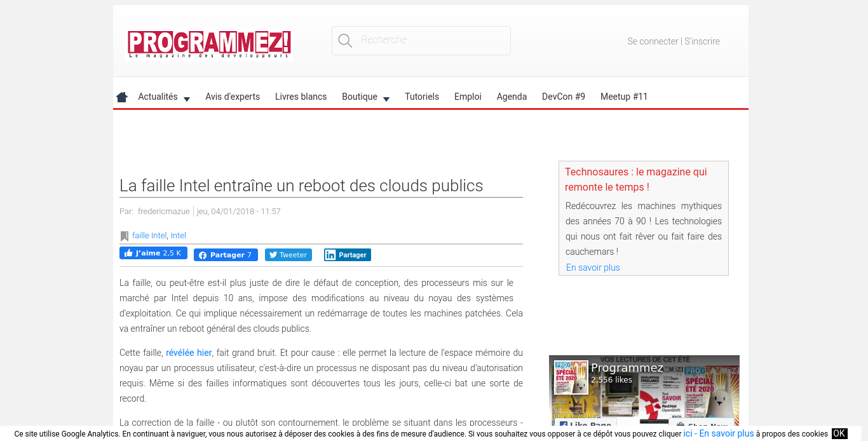Click the bookmark tag icon
The image size is (868, 441).
coord(125,236)
